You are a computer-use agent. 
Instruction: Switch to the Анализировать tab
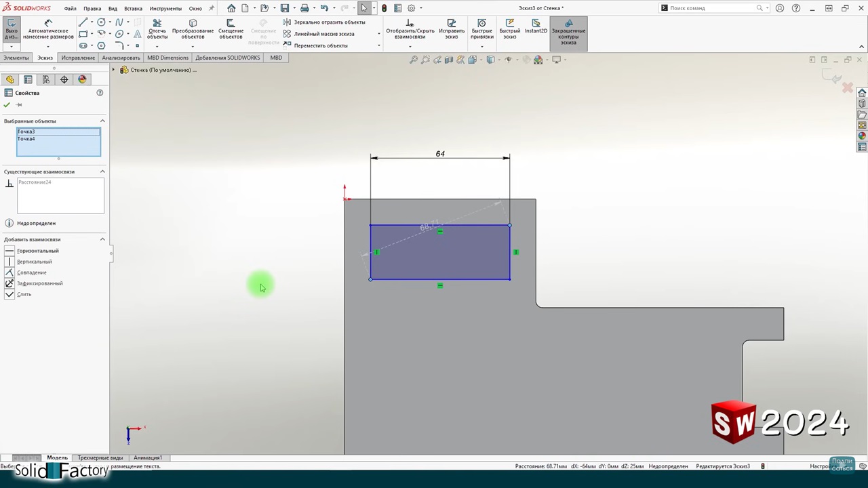(x=121, y=58)
